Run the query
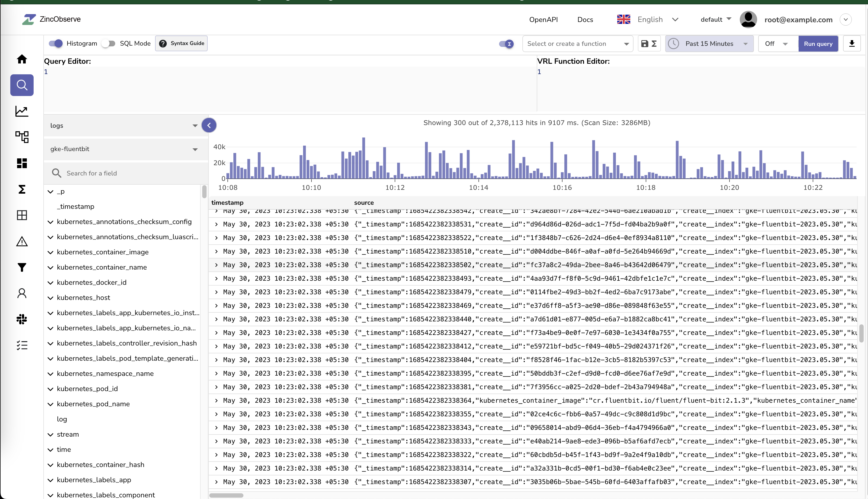This screenshot has height=499, width=868. tap(818, 43)
